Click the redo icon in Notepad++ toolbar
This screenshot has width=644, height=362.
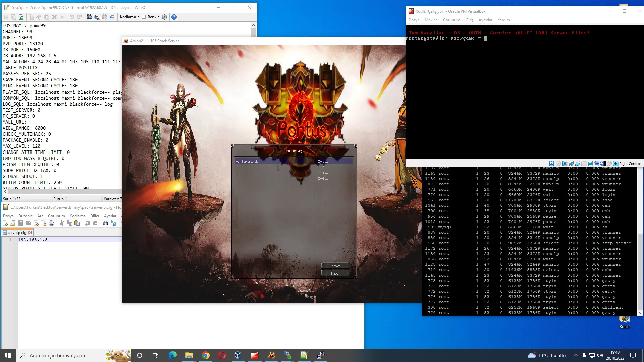click(x=95, y=223)
